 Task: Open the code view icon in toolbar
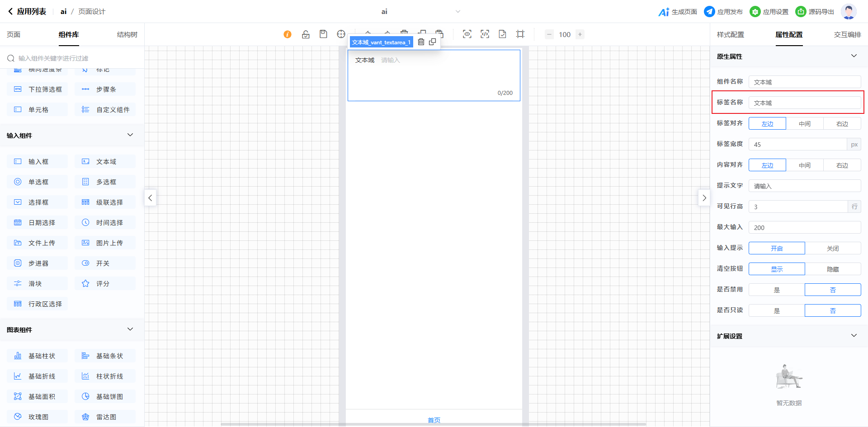pyautogui.click(x=485, y=34)
